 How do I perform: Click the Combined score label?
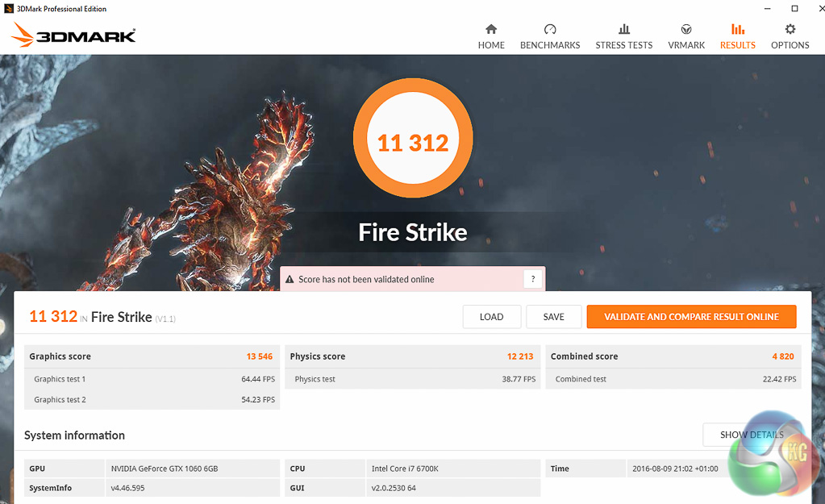coord(584,356)
